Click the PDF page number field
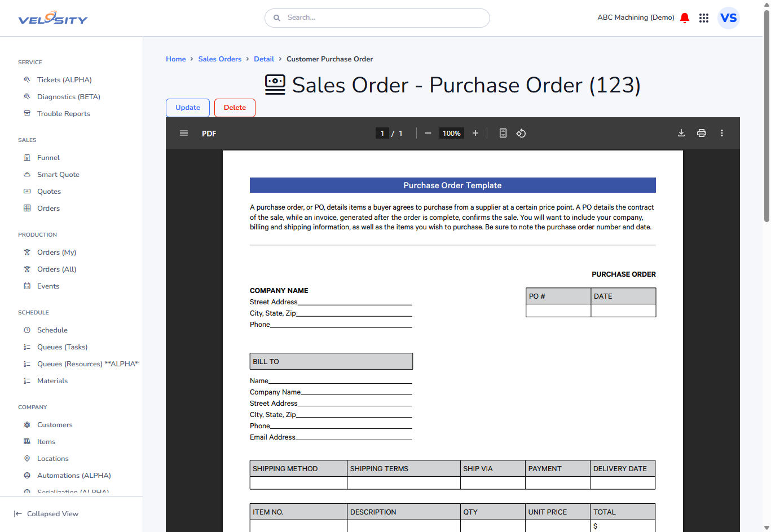Viewport: 771px width, 532px height. (x=382, y=133)
